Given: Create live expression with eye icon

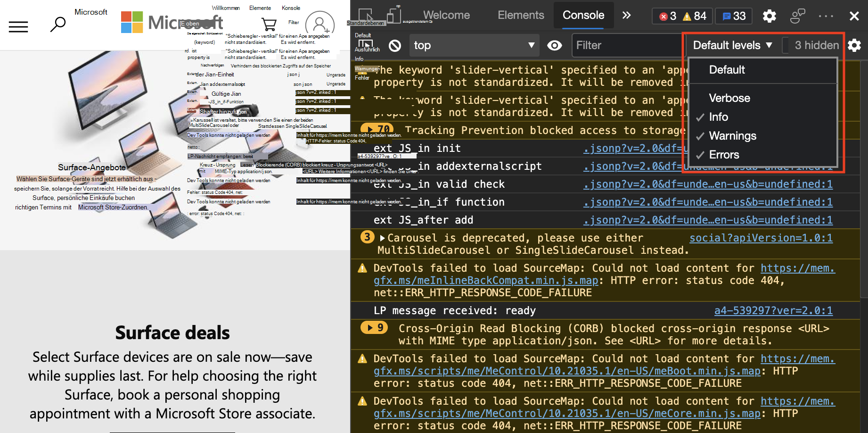Looking at the screenshot, I should click(x=555, y=45).
